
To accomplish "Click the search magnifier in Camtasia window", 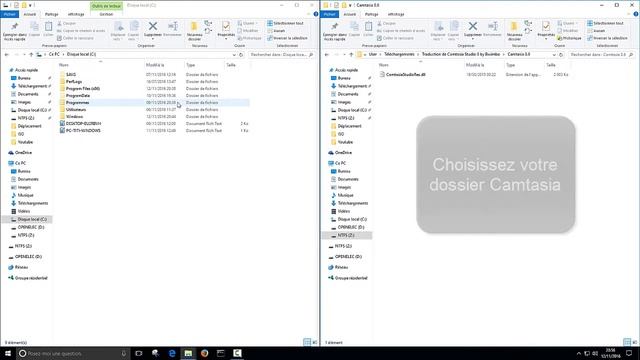I will tap(631, 54).
